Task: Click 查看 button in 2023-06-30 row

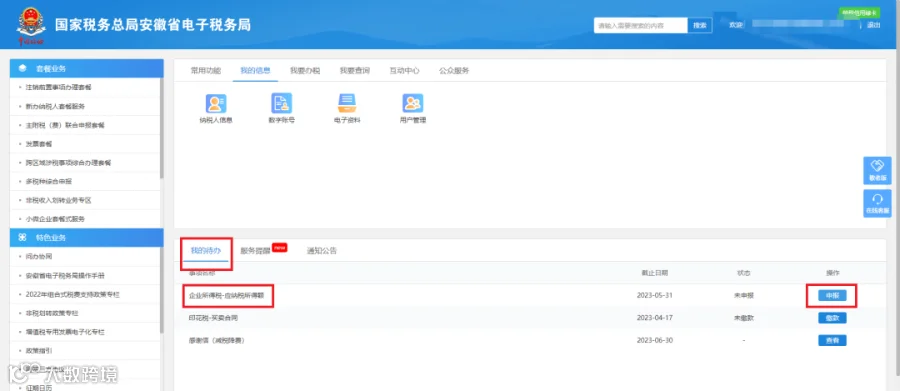Action: [832, 340]
